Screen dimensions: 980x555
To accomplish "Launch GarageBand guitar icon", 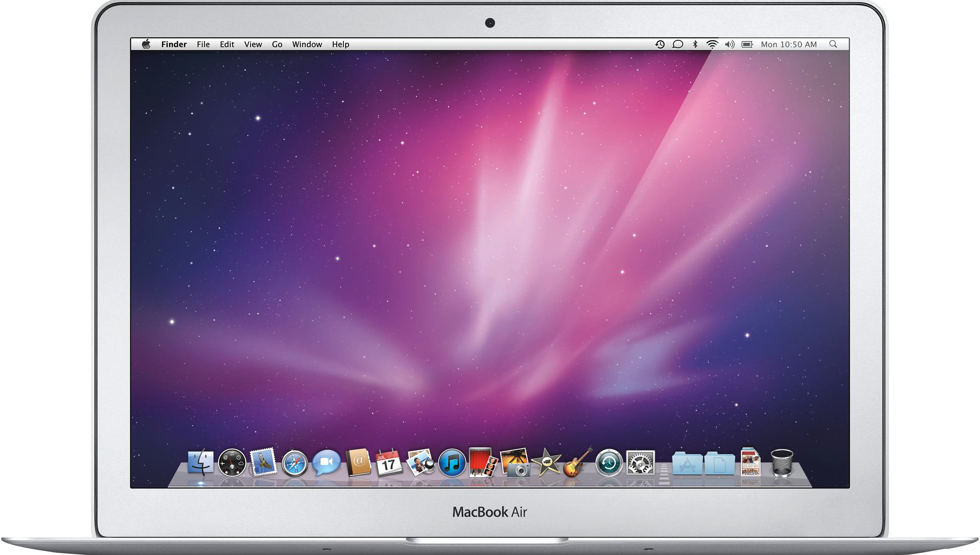I will pos(577,463).
